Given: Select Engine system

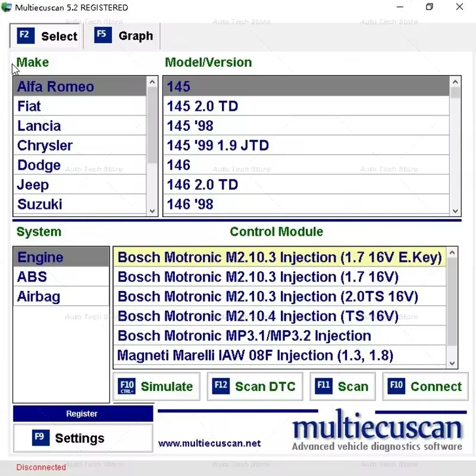Looking at the screenshot, I should pos(61,257).
